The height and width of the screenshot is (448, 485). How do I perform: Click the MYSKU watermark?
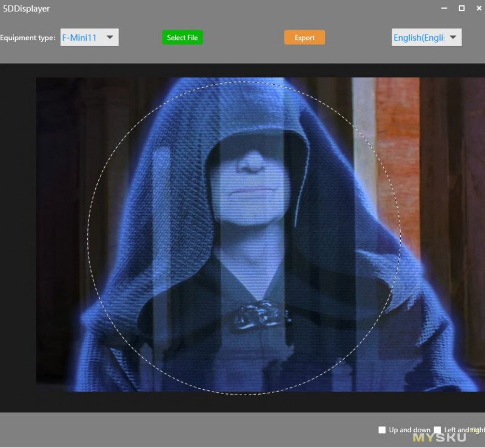click(x=439, y=437)
